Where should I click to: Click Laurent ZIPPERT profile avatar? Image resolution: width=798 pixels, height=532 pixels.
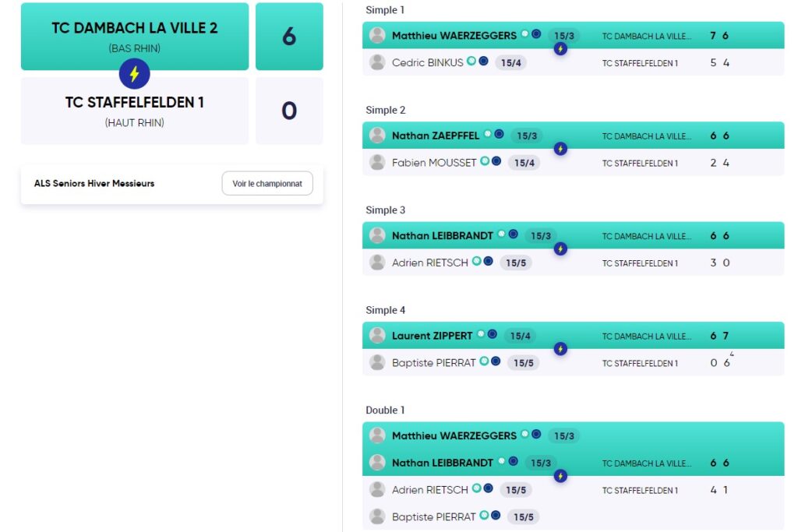377,335
